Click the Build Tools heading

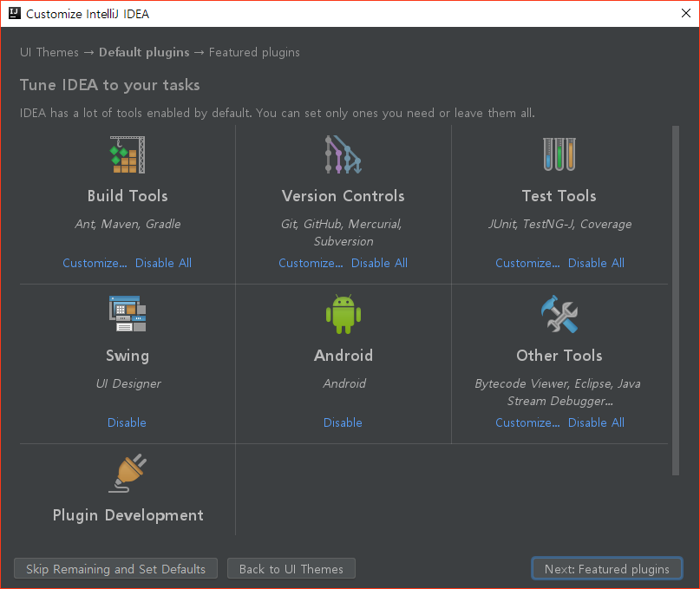128,196
